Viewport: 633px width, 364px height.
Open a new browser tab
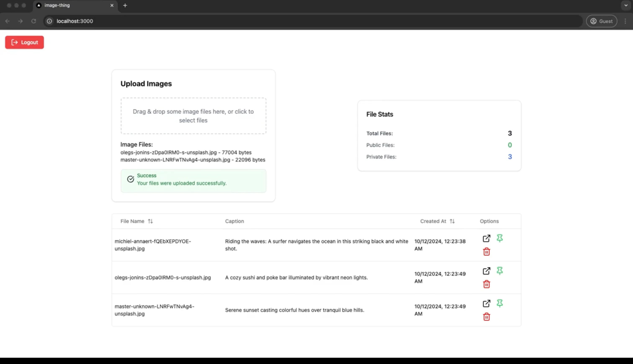pos(125,5)
